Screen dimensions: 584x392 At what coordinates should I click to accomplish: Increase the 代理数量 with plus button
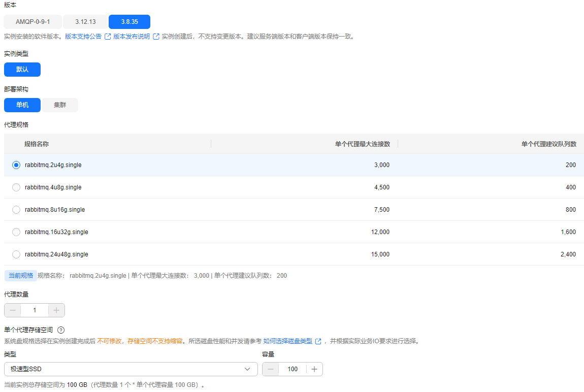click(x=56, y=310)
